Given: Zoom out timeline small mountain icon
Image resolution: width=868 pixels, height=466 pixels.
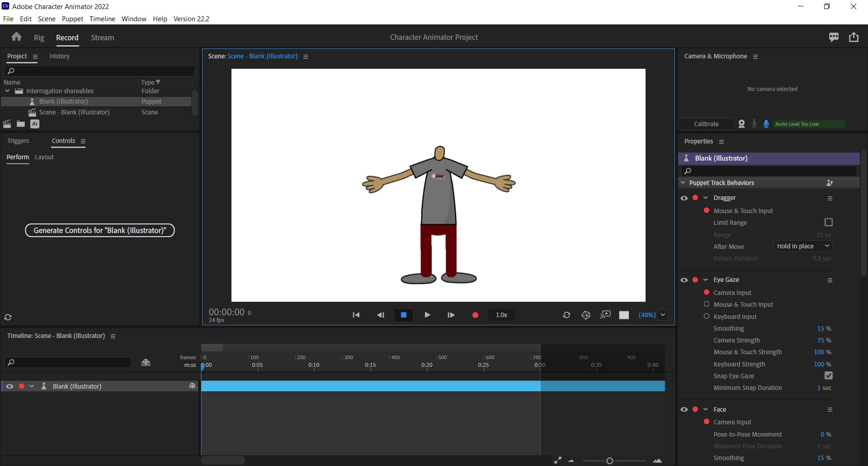Looking at the screenshot, I should click(571, 461).
